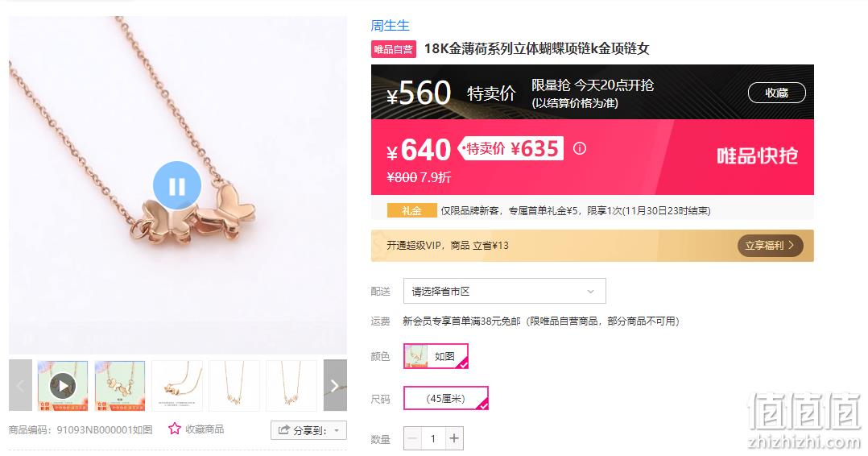Open the 周生生 brand link
The width and height of the screenshot is (868, 456).
390,26
